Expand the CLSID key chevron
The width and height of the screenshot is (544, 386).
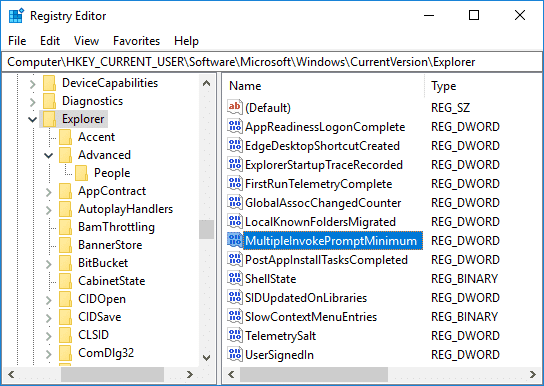(49, 336)
